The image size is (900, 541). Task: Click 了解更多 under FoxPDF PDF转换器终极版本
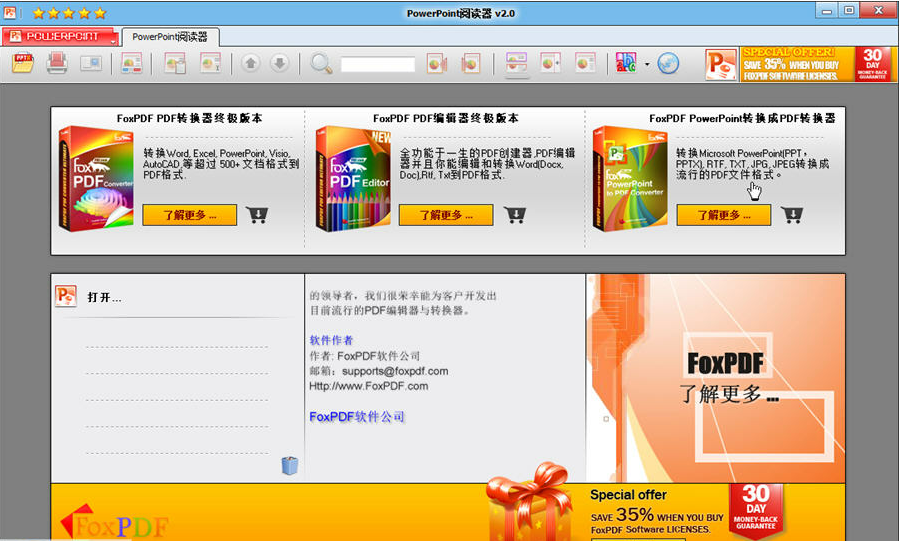tap(189, 215)
